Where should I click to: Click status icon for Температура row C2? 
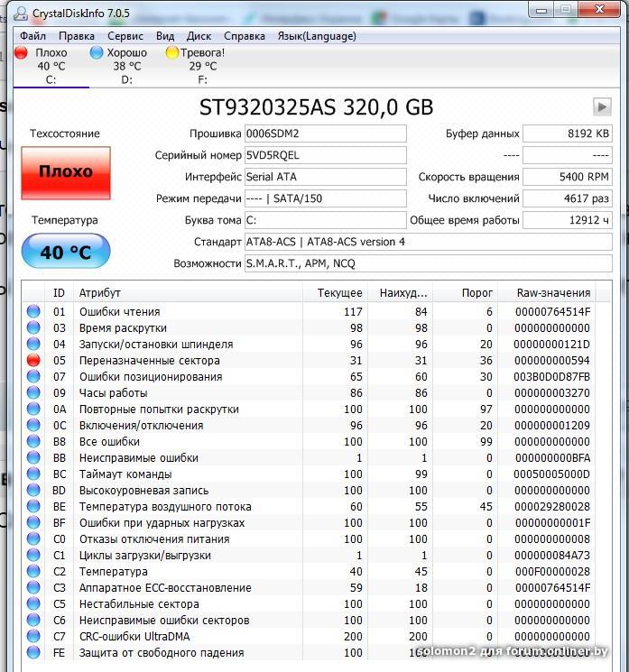[x=33, y=571]
